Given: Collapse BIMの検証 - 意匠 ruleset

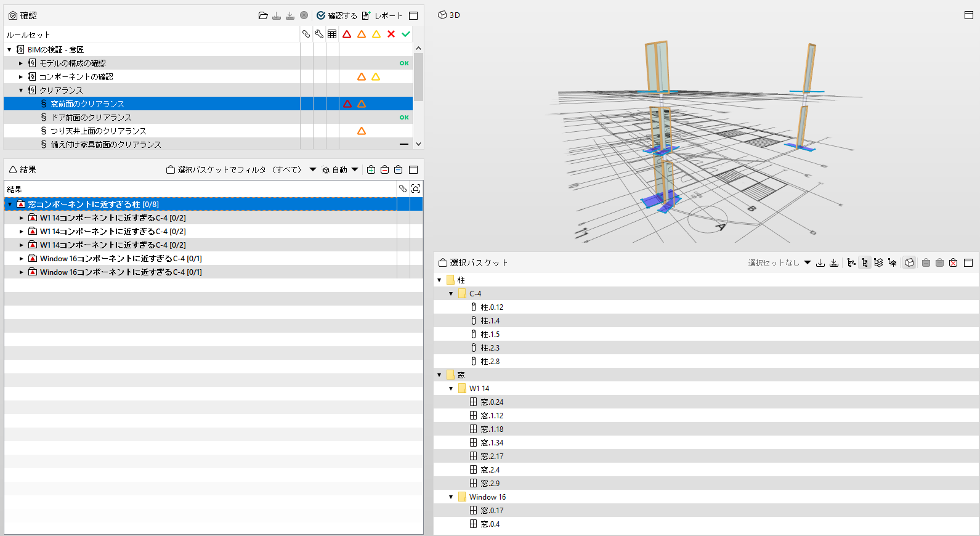Looking at the screenshot, I should [9, 49].
